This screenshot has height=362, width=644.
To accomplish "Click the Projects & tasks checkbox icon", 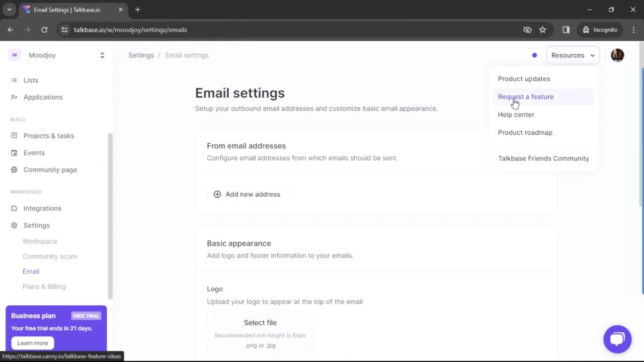I will [14, 136].
